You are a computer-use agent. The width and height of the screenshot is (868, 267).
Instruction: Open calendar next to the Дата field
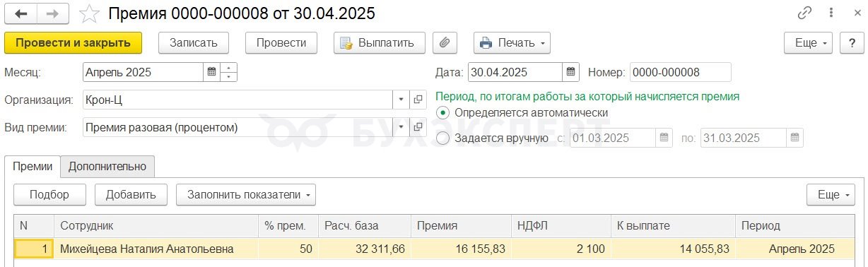(x=571, y=72)
